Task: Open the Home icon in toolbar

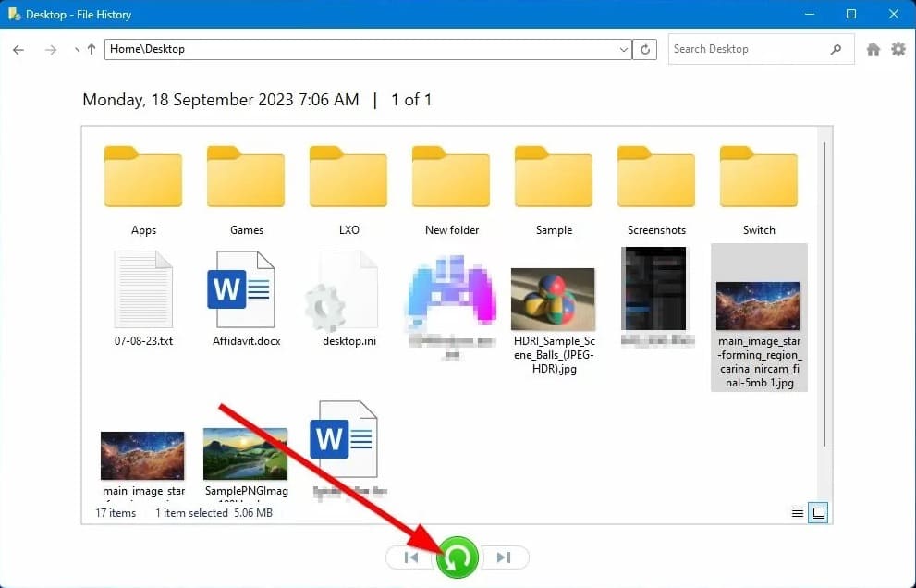Action: pos(873,50)
